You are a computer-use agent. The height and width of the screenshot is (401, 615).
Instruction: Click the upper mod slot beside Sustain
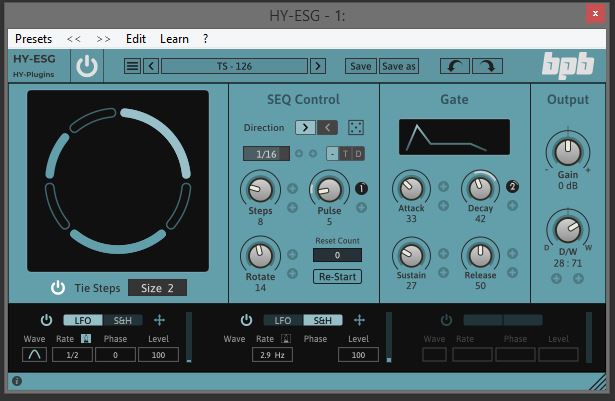(x=443, y=253)
